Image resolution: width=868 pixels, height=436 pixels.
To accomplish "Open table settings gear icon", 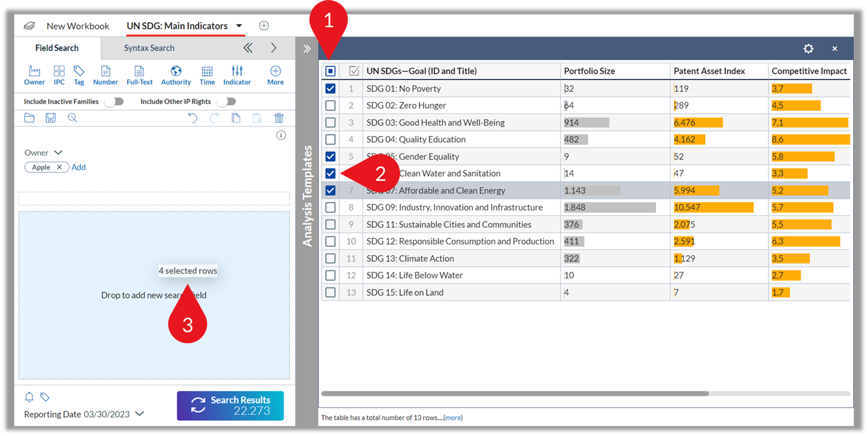I will 808,49.
